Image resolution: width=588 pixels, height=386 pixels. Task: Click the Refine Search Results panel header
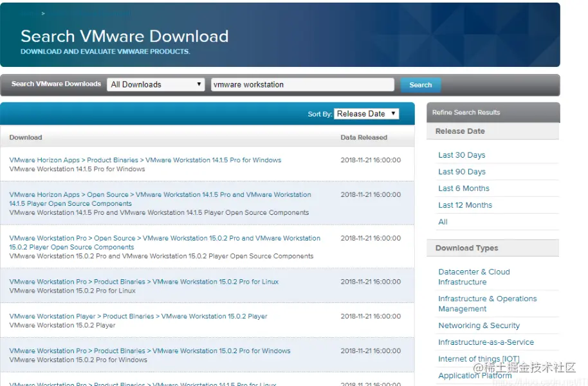click(493, 113)
